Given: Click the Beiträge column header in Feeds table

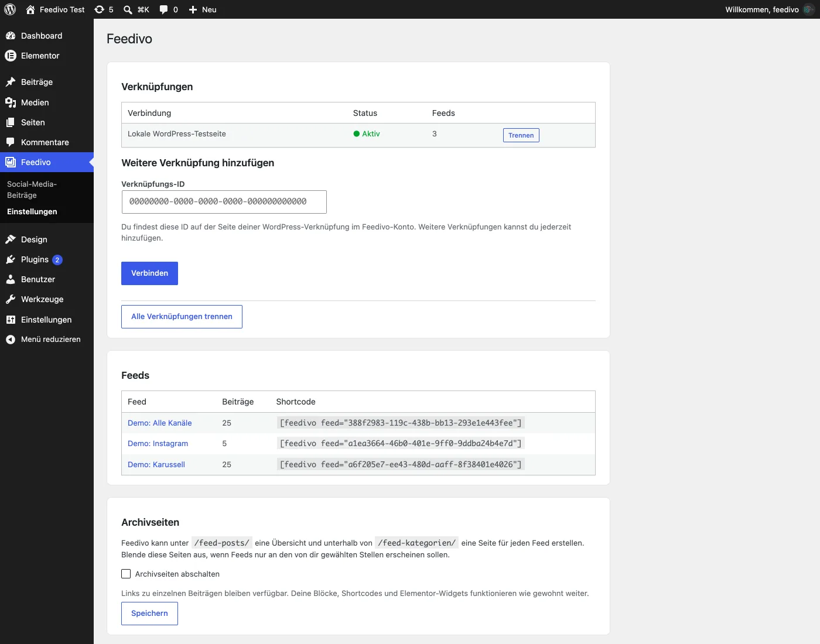Looking at the screenshot, I should (238, 402).
